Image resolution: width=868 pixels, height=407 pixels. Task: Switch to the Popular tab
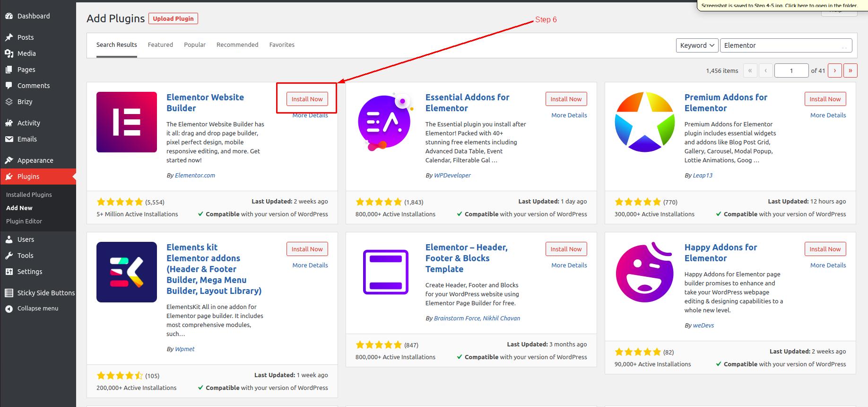click(195, 45)
